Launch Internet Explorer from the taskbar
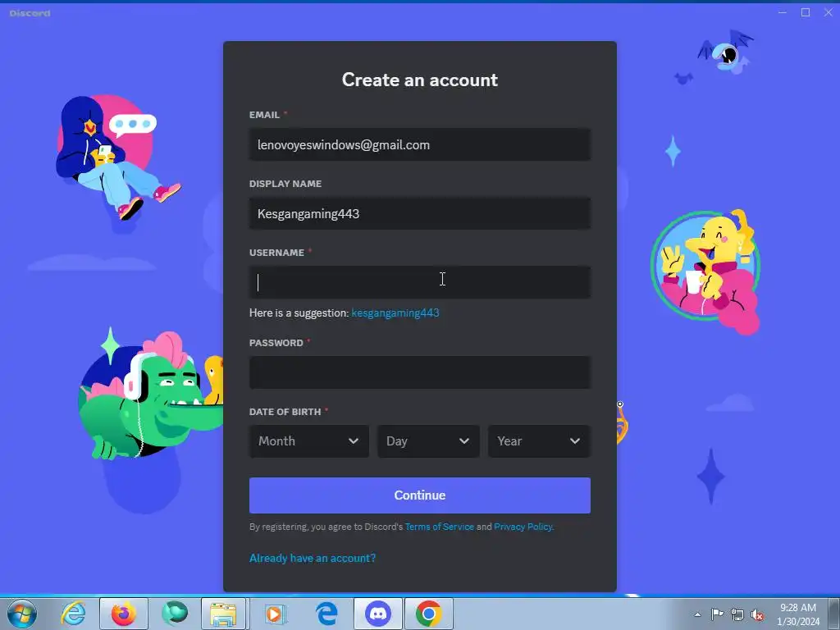840x630 pixels. [73, 614]
